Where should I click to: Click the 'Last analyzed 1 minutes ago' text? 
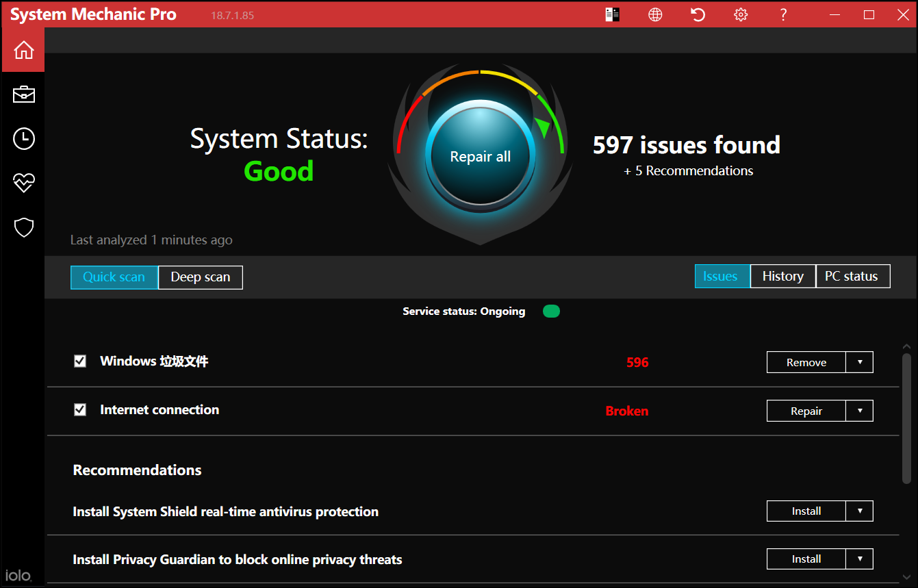point(151,240)
